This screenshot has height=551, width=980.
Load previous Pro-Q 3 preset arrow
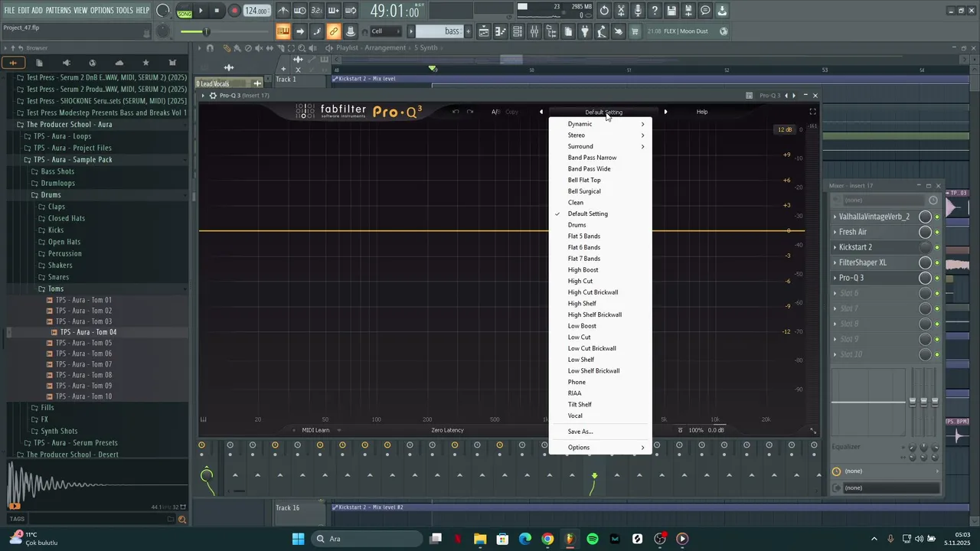(x=541, y=112)
